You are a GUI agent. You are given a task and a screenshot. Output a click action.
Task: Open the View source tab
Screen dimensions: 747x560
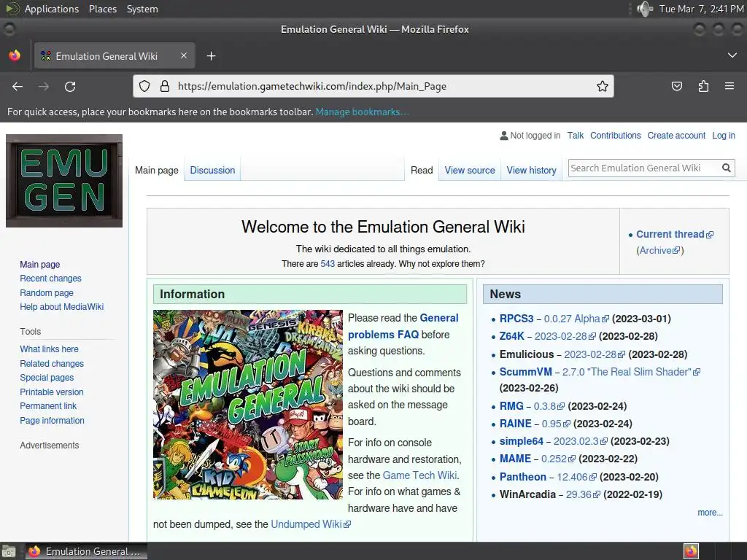pos(470,170)
